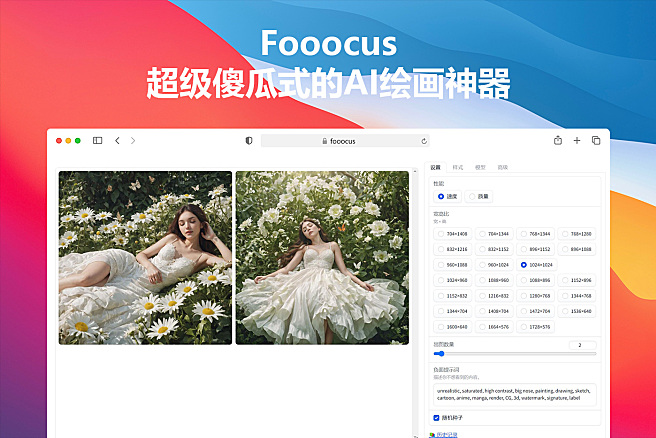Screen dimensions: 656x438
Task: Go back with the left chevron
Action: [x=117, y=141]
